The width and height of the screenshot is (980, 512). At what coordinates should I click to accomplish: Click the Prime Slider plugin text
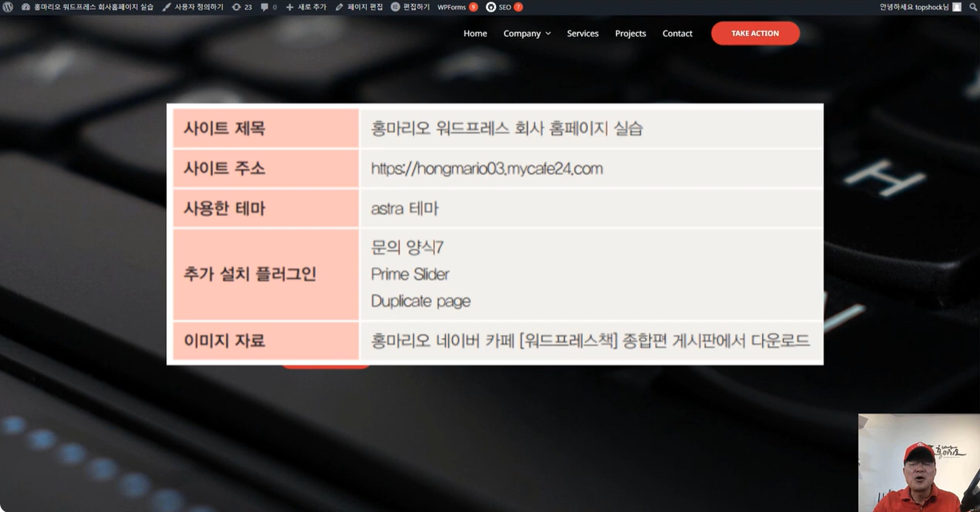point(410,274)
